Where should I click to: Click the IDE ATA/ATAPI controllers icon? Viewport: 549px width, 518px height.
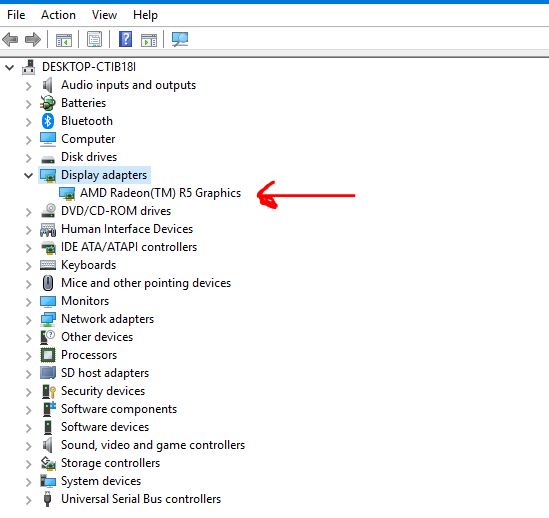tap(48, 248)
